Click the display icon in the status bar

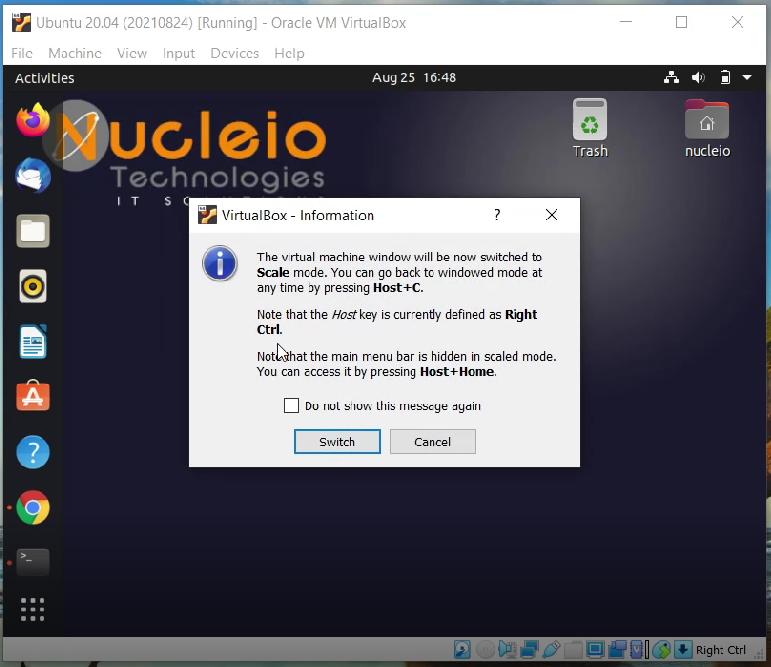coord(595,649)
